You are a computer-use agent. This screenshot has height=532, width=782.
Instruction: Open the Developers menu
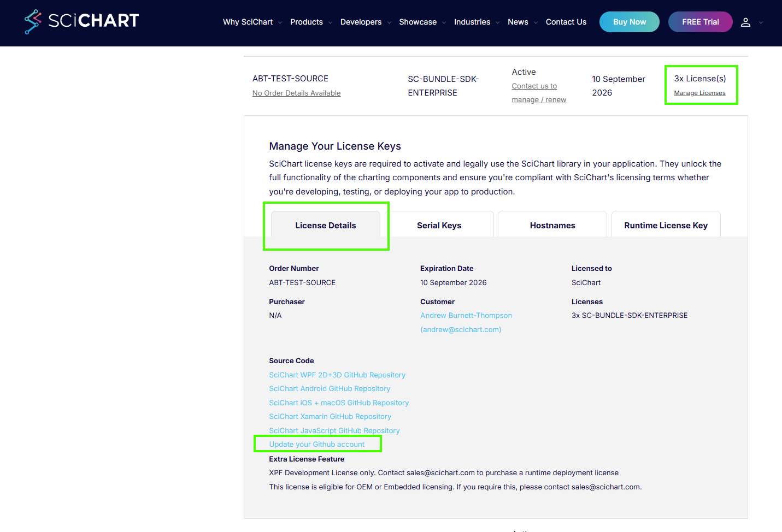click(361, 22)
